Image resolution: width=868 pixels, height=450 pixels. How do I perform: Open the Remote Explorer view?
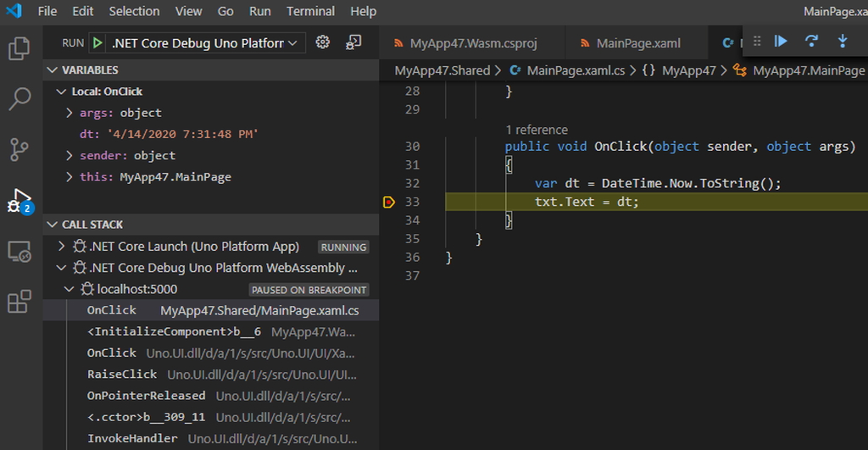point(19,252)
